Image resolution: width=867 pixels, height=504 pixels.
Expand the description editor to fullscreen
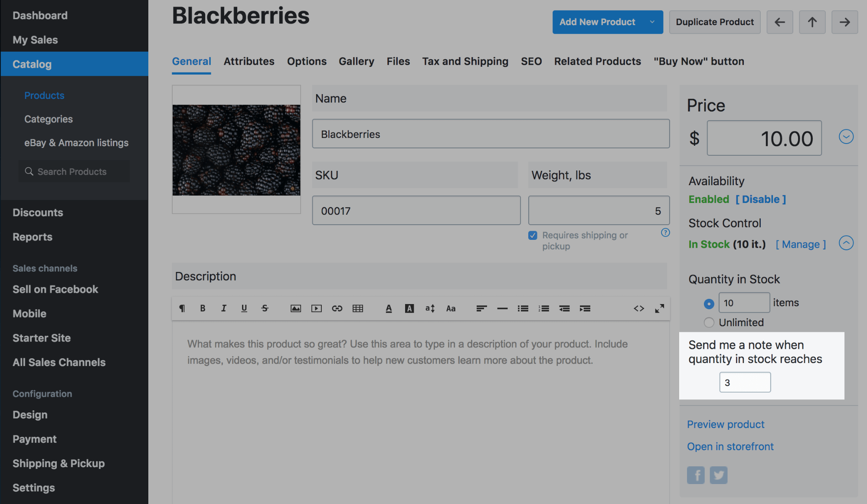[660, 308]
